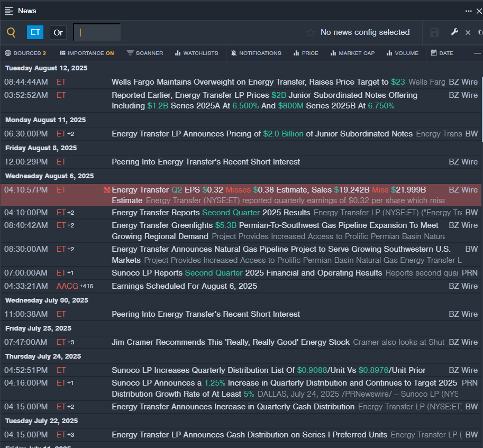The height and width of the screenshot is (448, 483).
Task: Click the AACG ticker symbol
Action: (67, 286)
